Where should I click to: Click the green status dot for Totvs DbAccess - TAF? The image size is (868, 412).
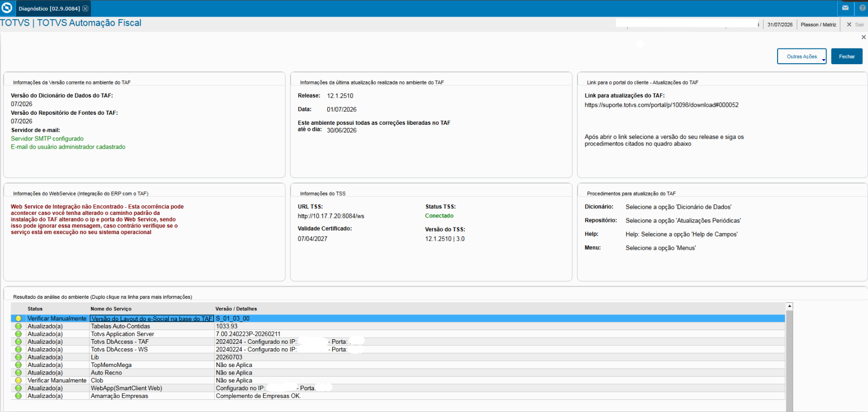[19, 342]
